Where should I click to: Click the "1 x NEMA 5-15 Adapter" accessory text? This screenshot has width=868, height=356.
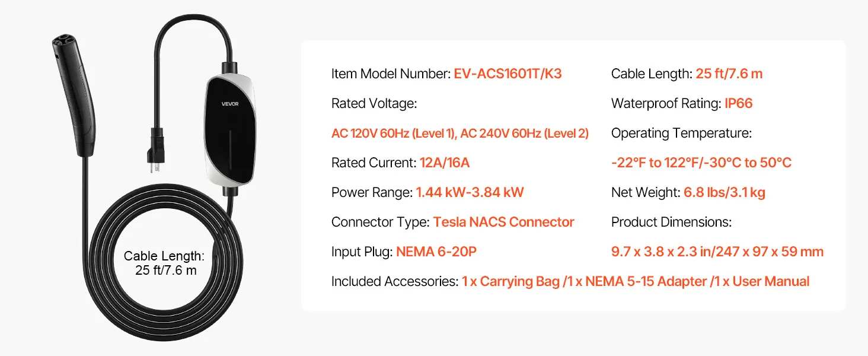(646, 281)
